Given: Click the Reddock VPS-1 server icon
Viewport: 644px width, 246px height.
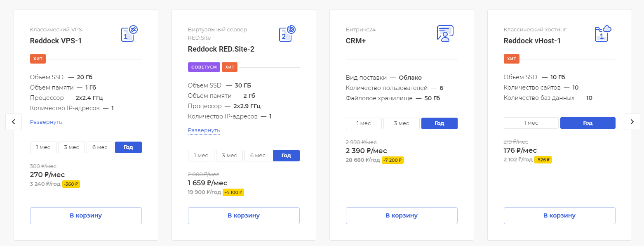Looking at the screenshot, I should tap(129, 33).
